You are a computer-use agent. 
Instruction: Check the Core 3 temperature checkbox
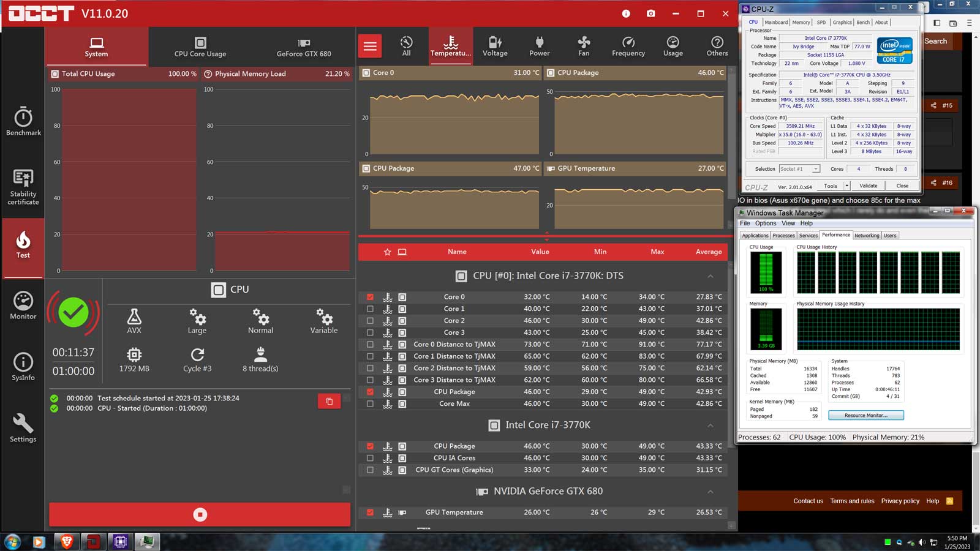(370, 333)
